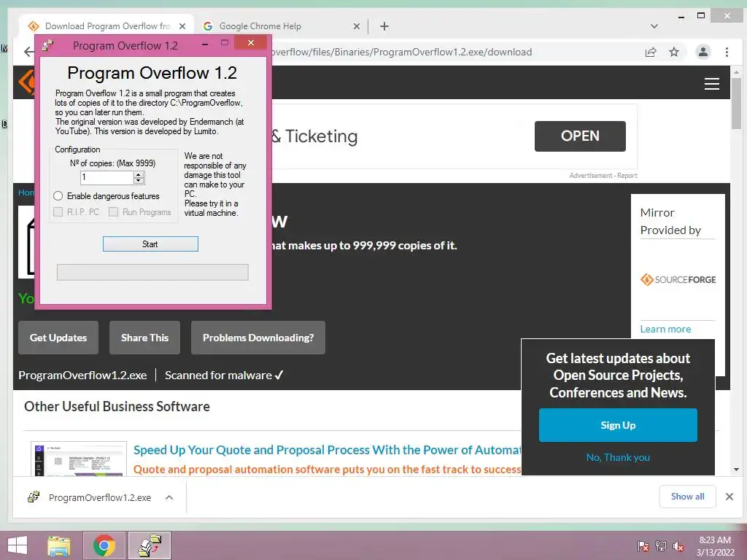Screen dimensions: 747x560
Task: Click the scrollbar up arrow
Action: point(736,72)
